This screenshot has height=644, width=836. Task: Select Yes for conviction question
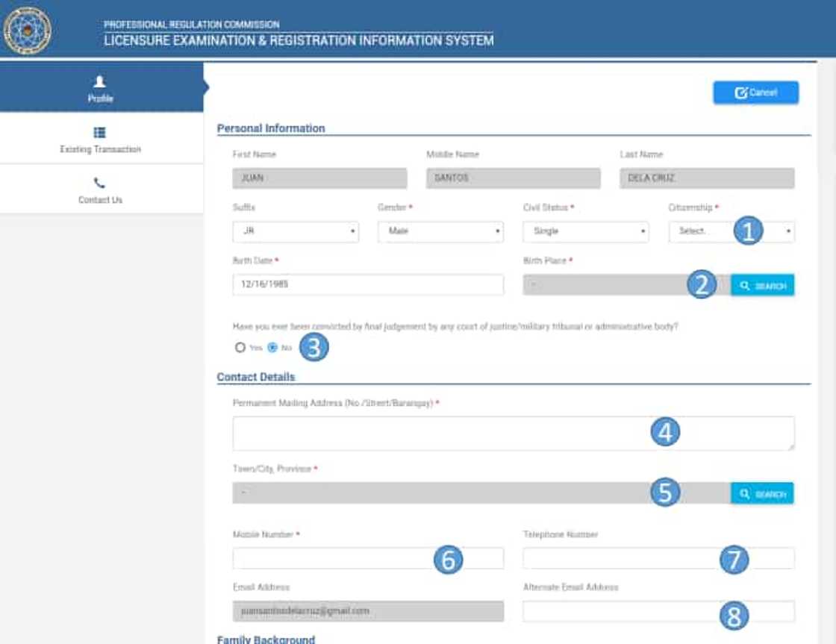coord(240,348)
